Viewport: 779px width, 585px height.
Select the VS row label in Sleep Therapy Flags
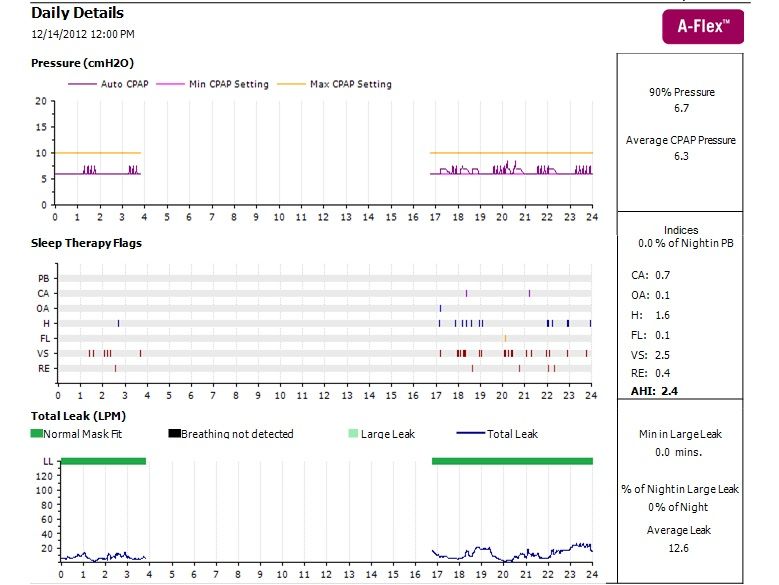tap(44, 354)
